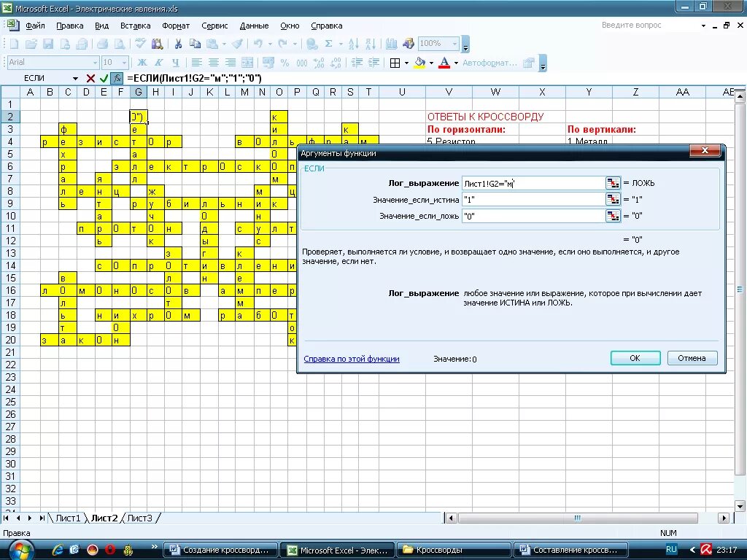Image resolution: width=747 pixels, height=560 pixels.
Task: Expand the Undo history dropdown arrow
Action: point(270,44)
